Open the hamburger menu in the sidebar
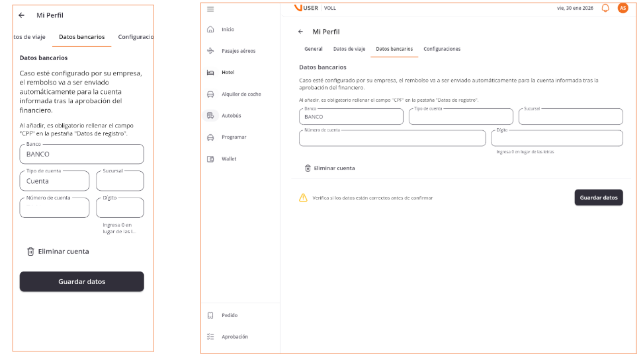This screenshot has width=643, height=364. [x=210, y=9]
